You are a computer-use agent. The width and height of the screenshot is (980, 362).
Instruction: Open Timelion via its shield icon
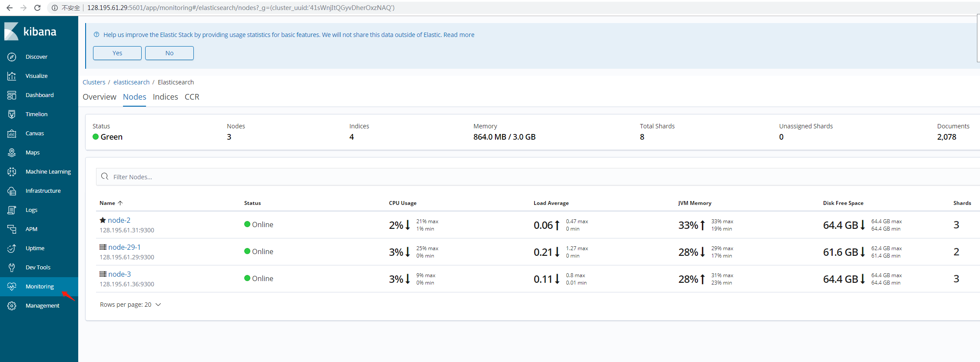(x=12, y=114)
